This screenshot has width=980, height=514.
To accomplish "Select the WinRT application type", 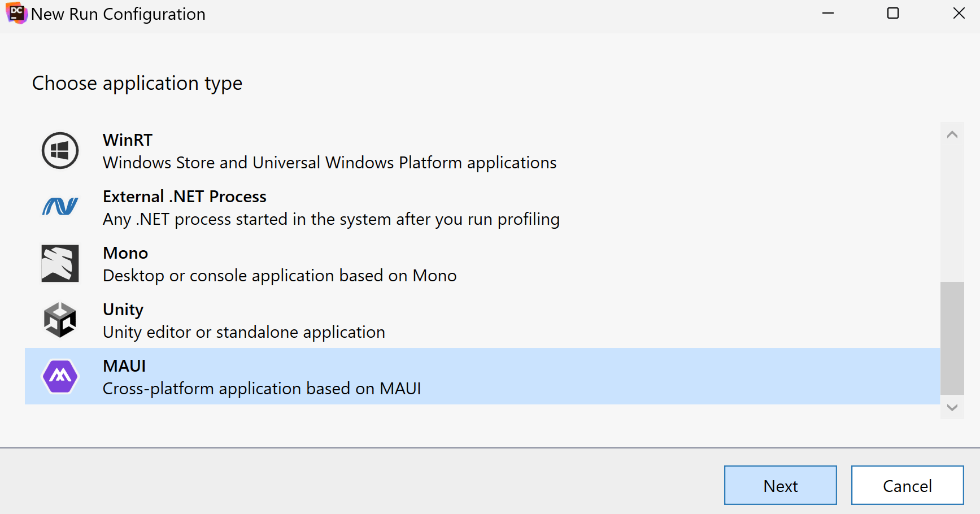I will (x=329, y=151).
